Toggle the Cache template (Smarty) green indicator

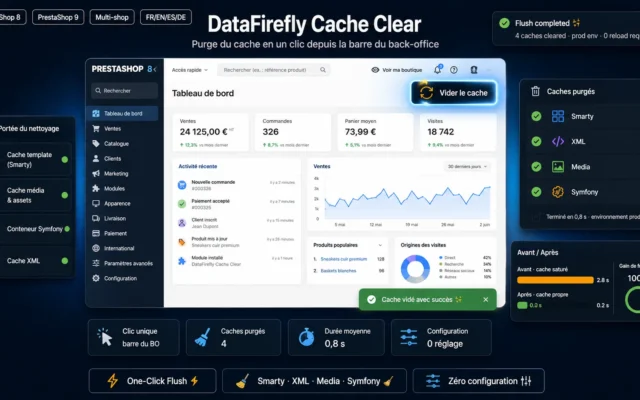(x=64, y=160)
